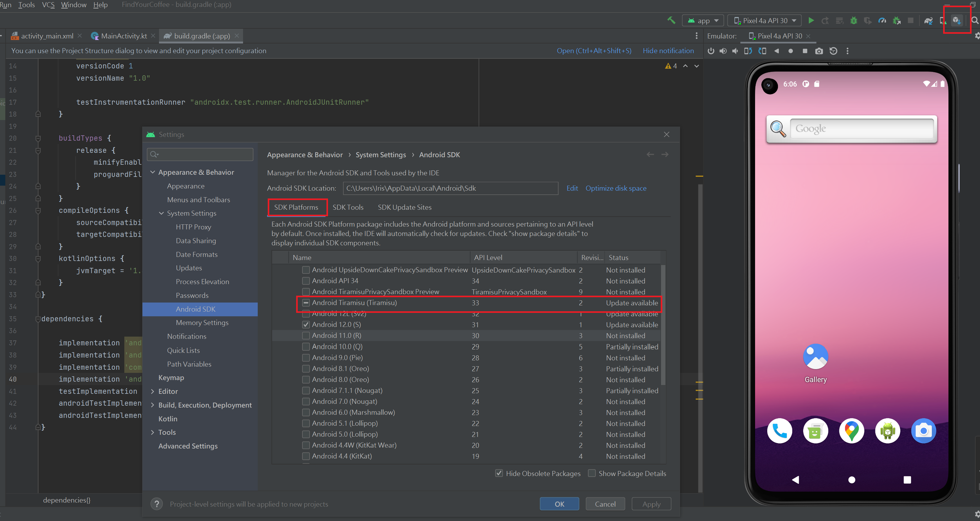Click the Settings search field
The height and width of the screenshot is (521, 980).
pyautogui.click(x=204, y=154)
